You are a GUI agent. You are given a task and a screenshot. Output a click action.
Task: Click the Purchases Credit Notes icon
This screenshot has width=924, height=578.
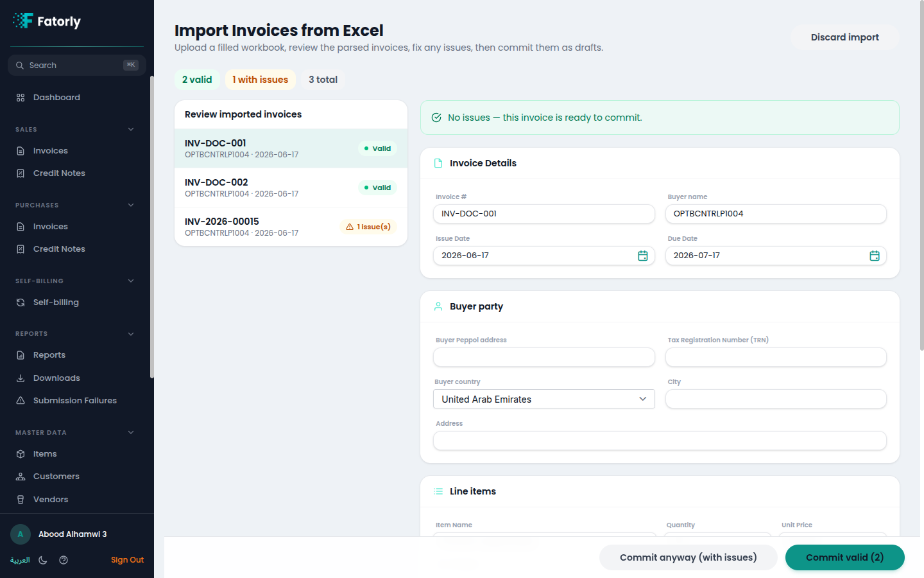(21, 249)
